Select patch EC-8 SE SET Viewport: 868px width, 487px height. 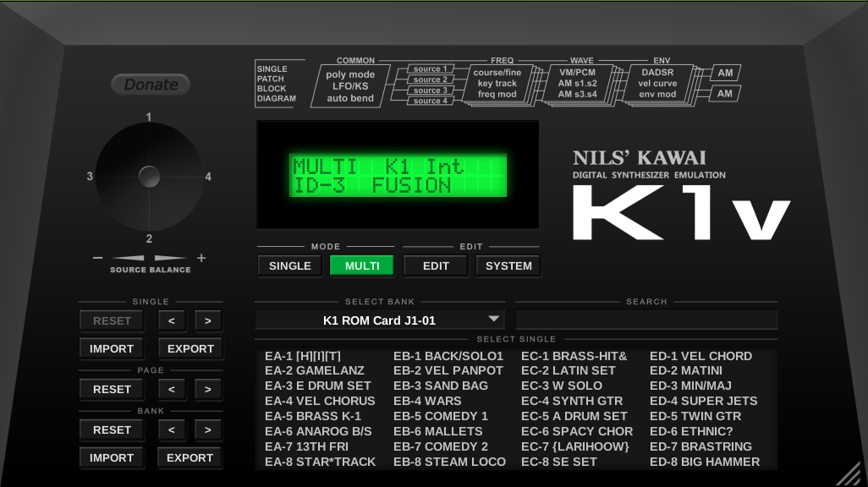click(559, 462)
